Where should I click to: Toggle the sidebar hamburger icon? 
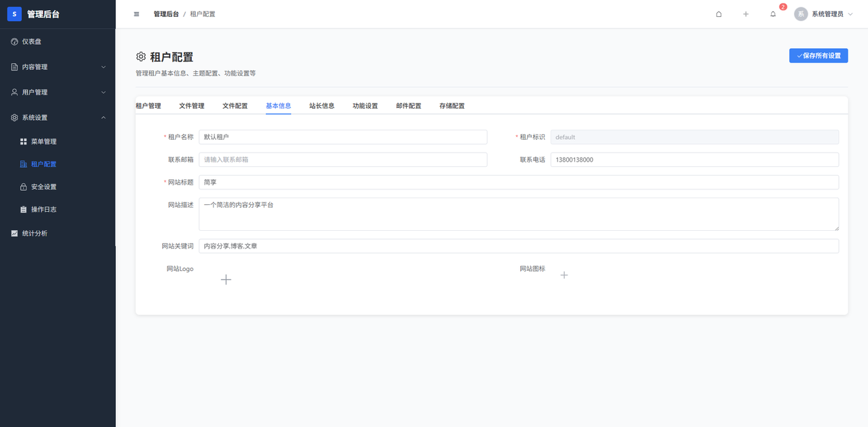coord(136,14)
